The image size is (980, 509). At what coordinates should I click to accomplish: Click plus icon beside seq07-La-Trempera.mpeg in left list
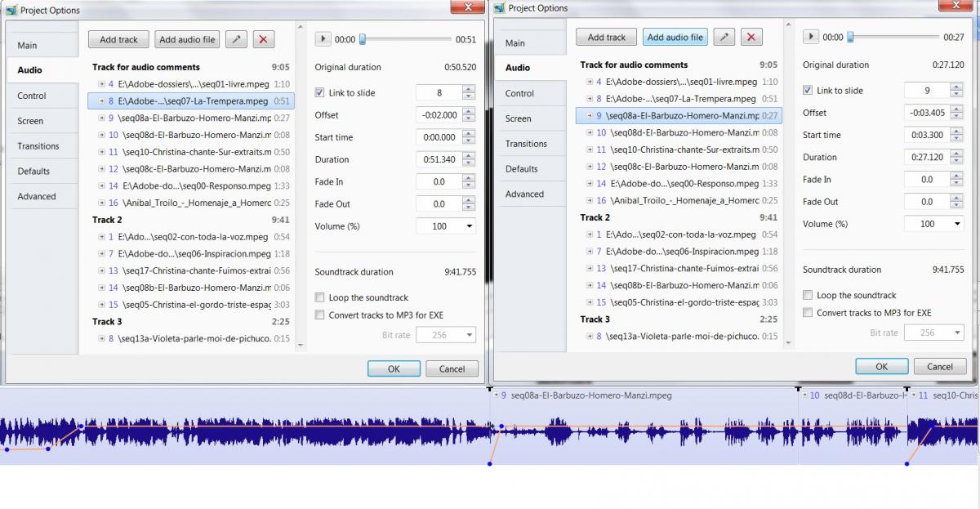tap(101, 101)
